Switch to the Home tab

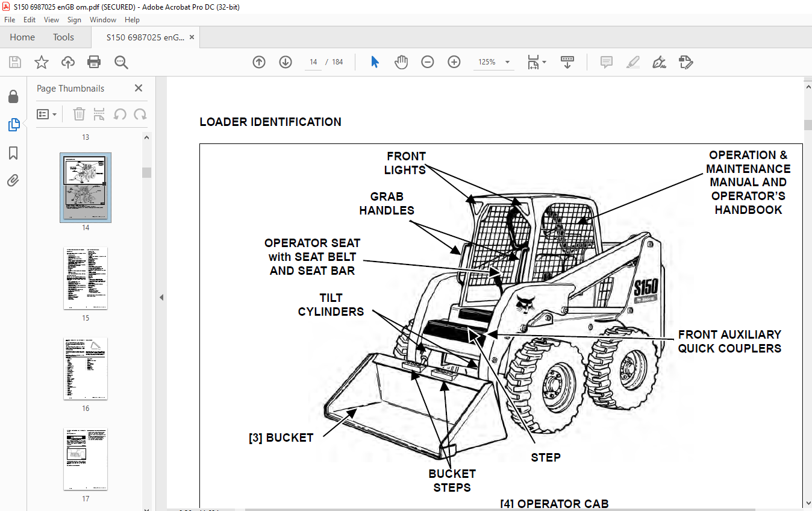(22, 37)
